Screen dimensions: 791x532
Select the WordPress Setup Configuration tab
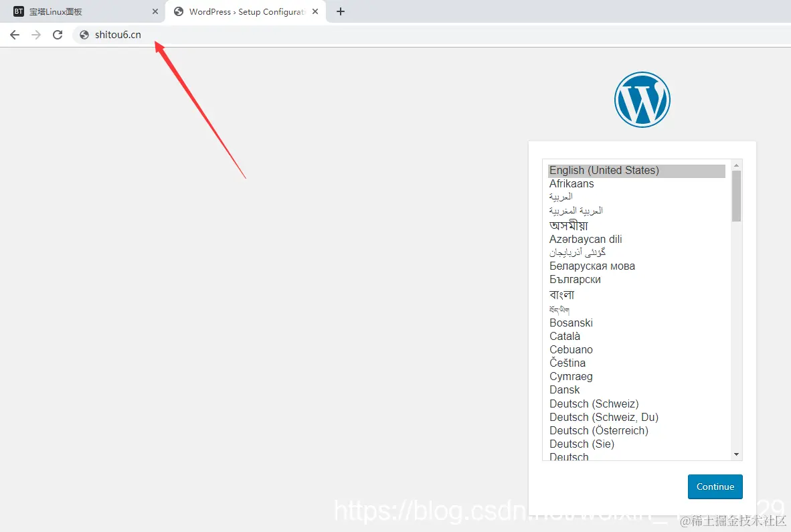(246, 11)
